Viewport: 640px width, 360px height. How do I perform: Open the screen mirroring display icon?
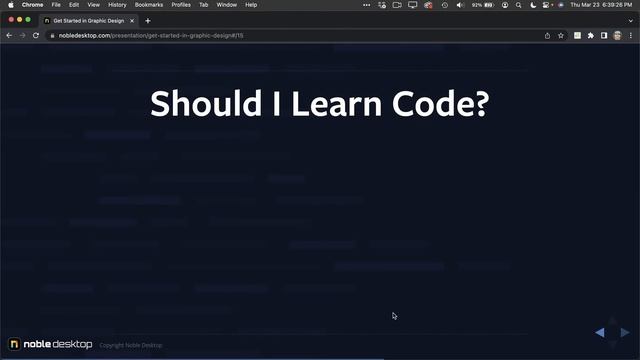pos(413,5)
